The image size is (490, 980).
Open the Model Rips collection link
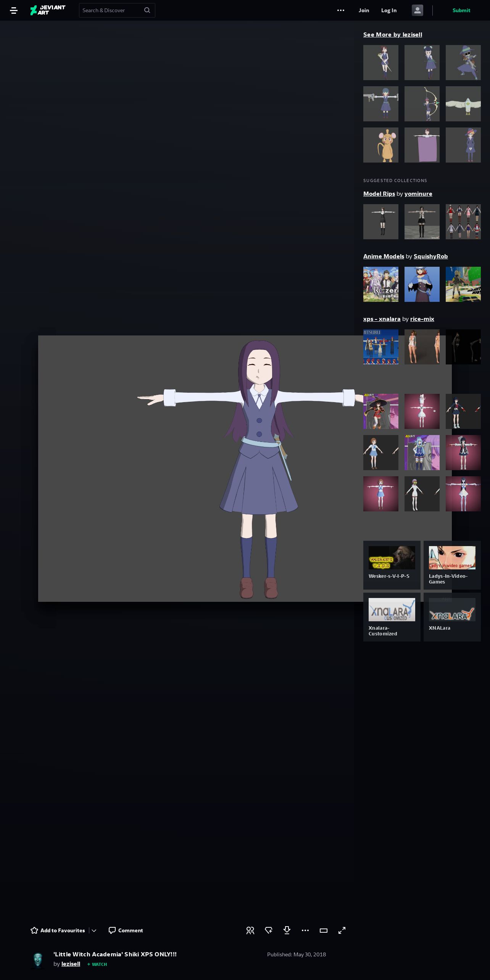click(x=379, y=193)
